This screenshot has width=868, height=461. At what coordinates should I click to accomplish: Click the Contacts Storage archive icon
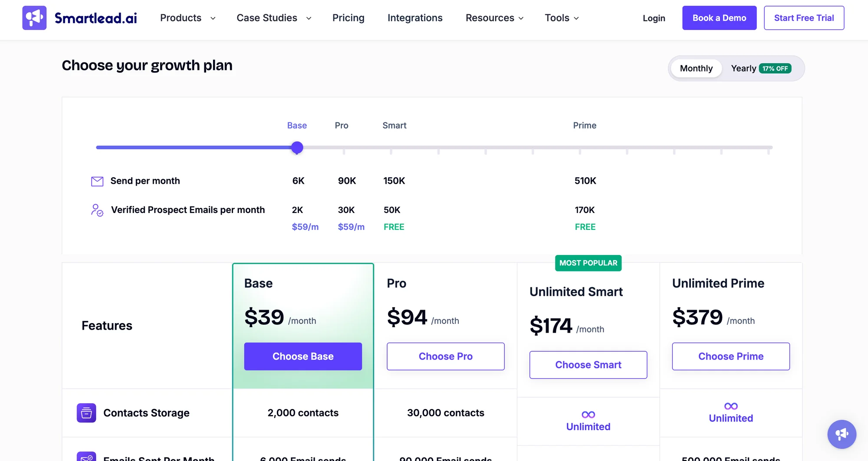(x=86, y=413)
